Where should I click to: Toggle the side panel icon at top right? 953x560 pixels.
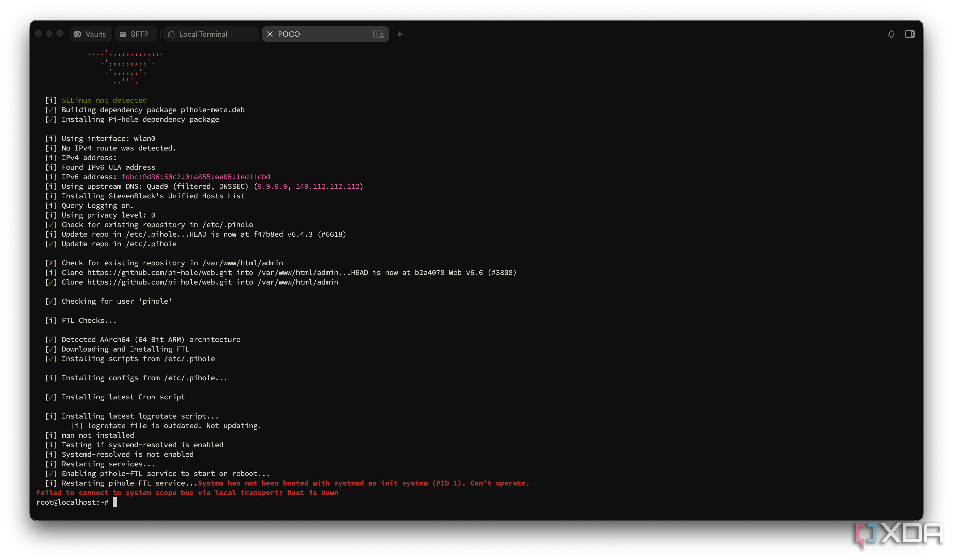pyautogui.click(x=909, y=34)
